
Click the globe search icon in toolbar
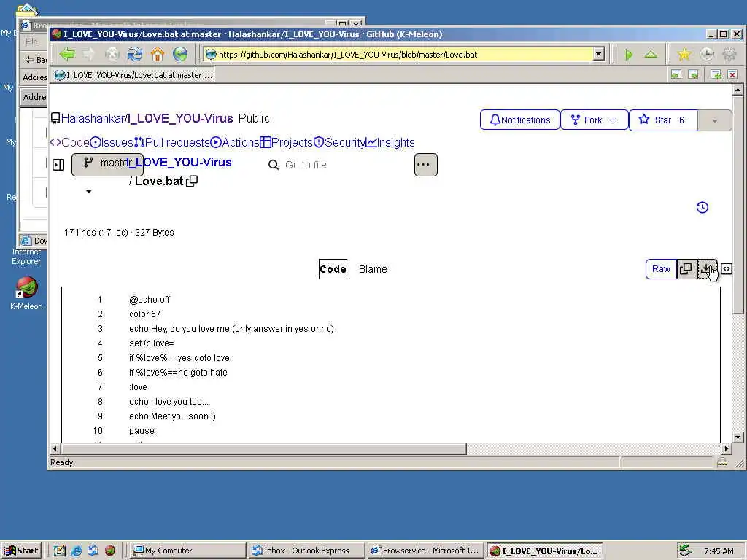click(x=180, y=54)
